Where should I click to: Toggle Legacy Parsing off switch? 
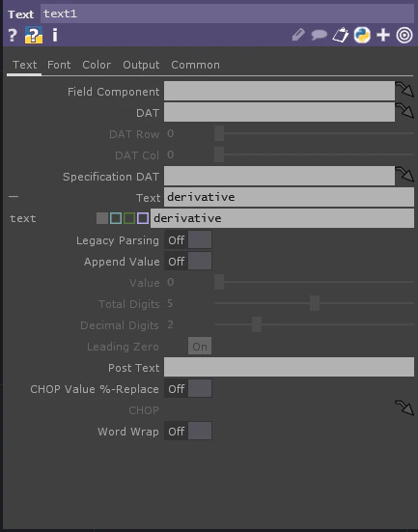pyautogui.click(x=188, y=240)
